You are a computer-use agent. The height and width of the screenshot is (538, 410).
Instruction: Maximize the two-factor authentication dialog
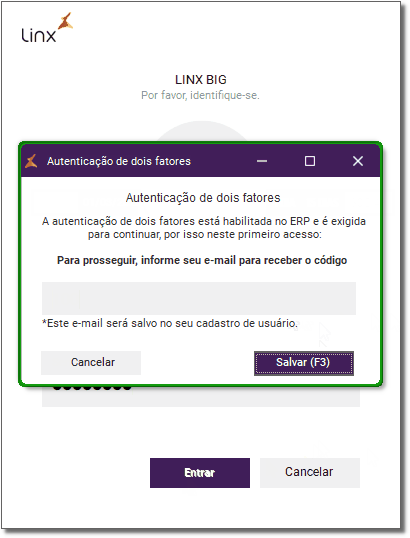(x=310, y=161)
